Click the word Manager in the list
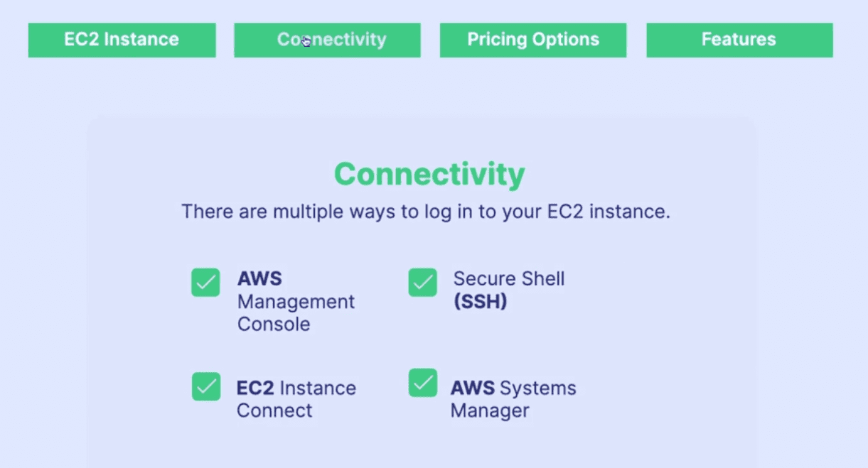This screenshot has width=868, height=468. click(x=490, y=410)
